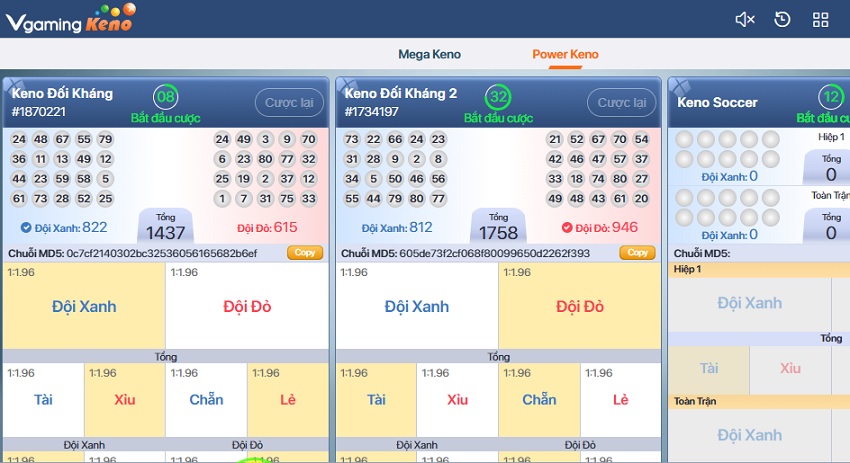This screenshot has height=463, width=850.
Task: Open the history clock icon
Action: (x=782, y=20)
